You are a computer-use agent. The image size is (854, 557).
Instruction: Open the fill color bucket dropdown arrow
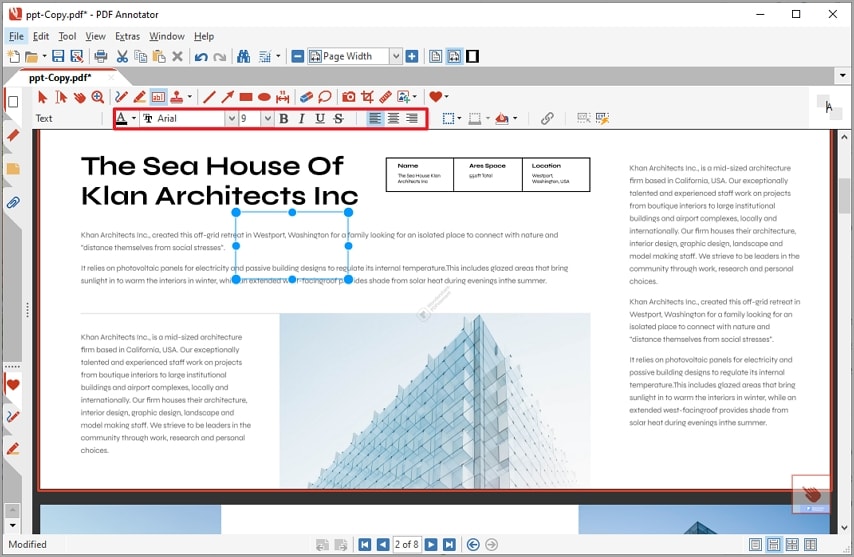coord(515,118)
